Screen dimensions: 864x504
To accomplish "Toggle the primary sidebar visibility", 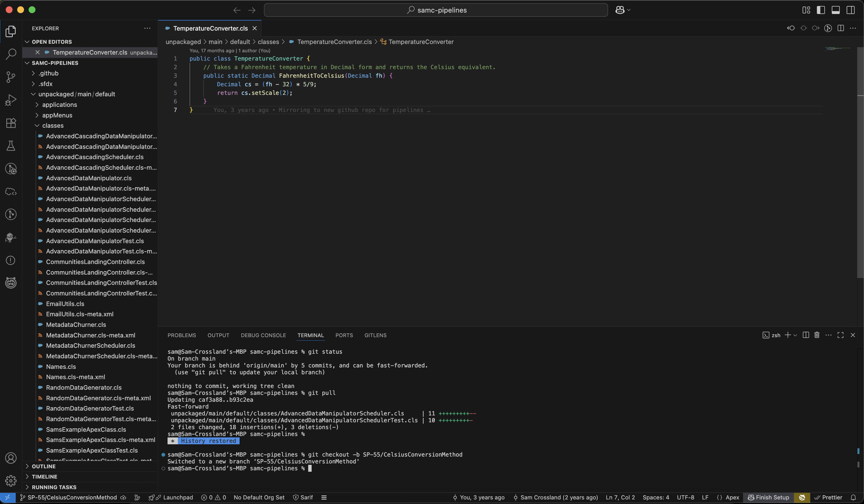I will 821,10.
